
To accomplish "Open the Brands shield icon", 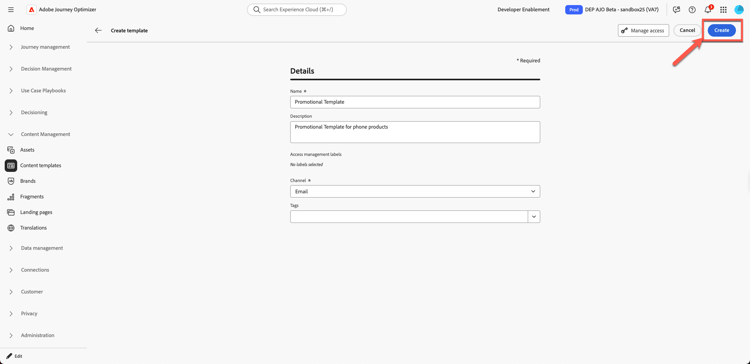I will click(11, 181).
